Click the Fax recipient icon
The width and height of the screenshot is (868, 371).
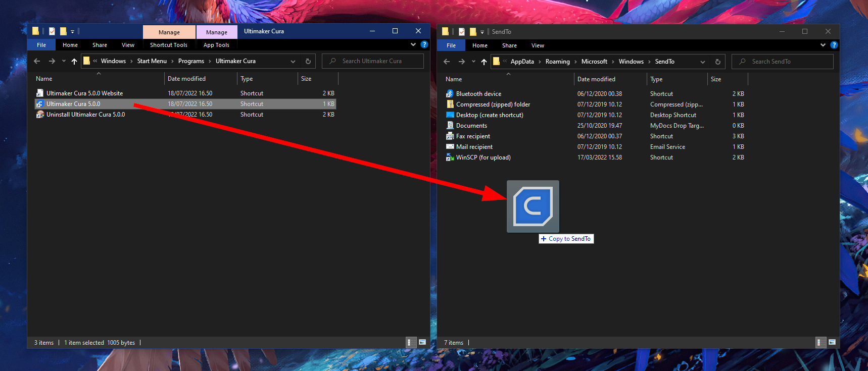click(x=450, y=136)
